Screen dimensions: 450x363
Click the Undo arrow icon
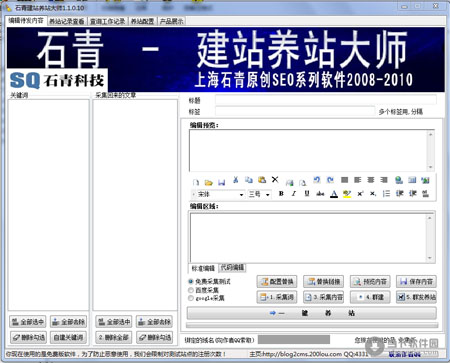pos(317,180)
